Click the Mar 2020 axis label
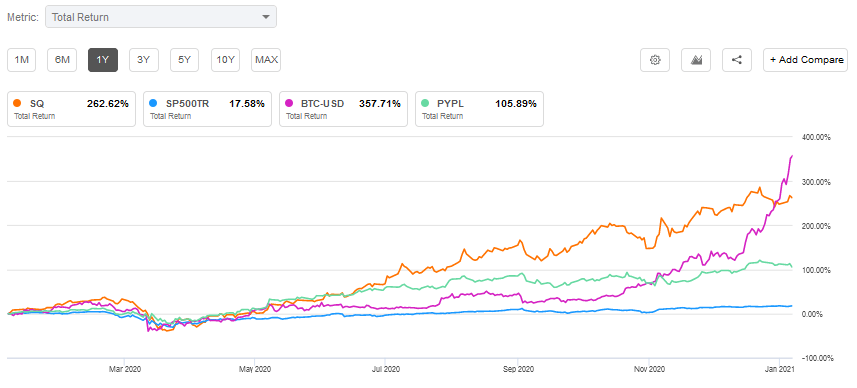 [125, 369]
